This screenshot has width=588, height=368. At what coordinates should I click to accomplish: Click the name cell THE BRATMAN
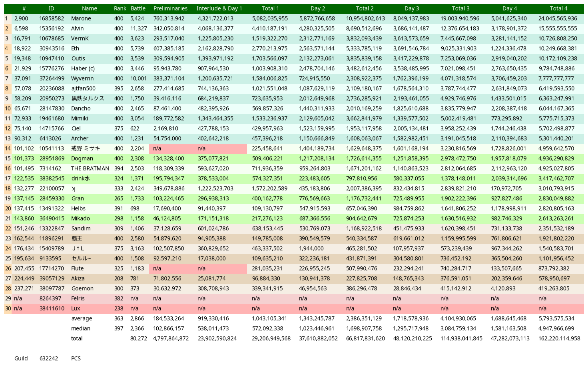point(90,168)
